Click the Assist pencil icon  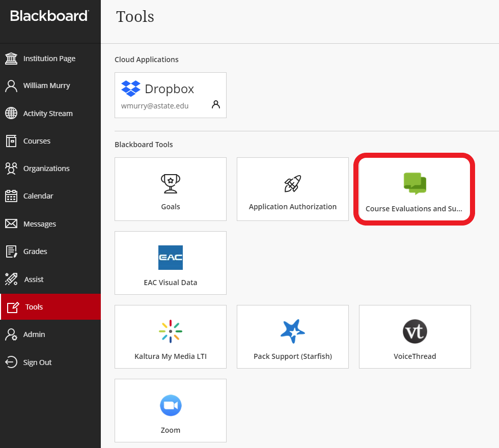tap(11, 279)
